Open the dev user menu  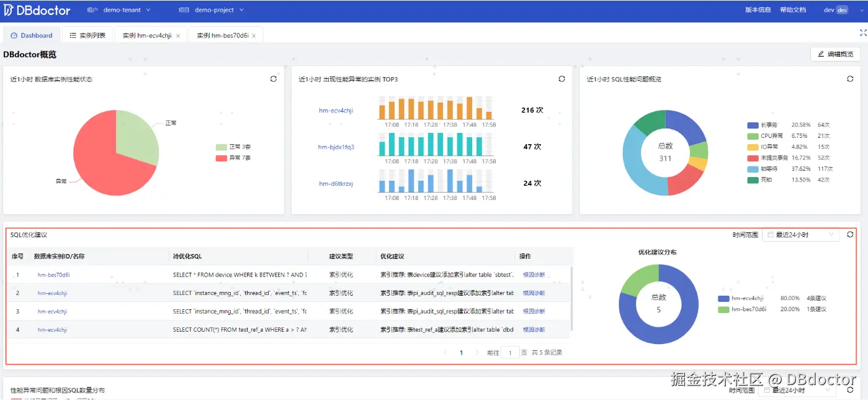point(836,10)
